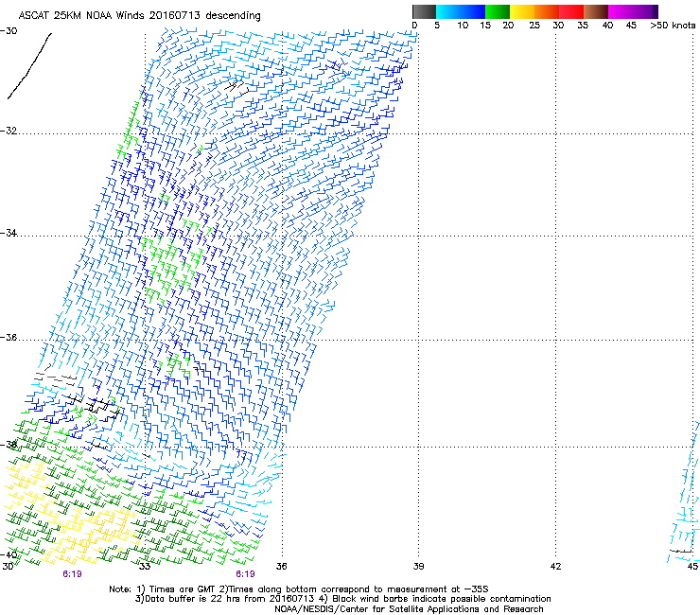
Task: Click the '15' legend scale label
Action: tap(485, 26)
